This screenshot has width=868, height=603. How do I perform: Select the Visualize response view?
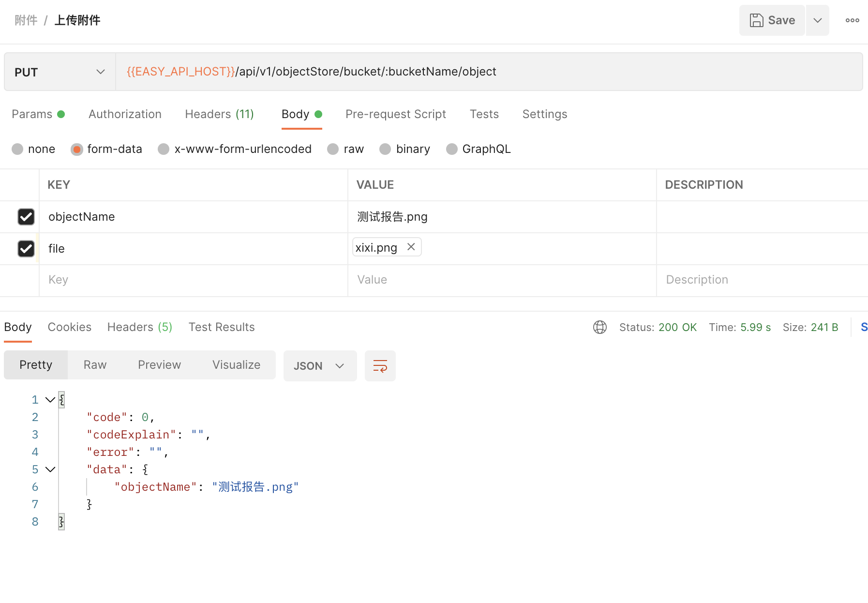click(x=236, y=365)
